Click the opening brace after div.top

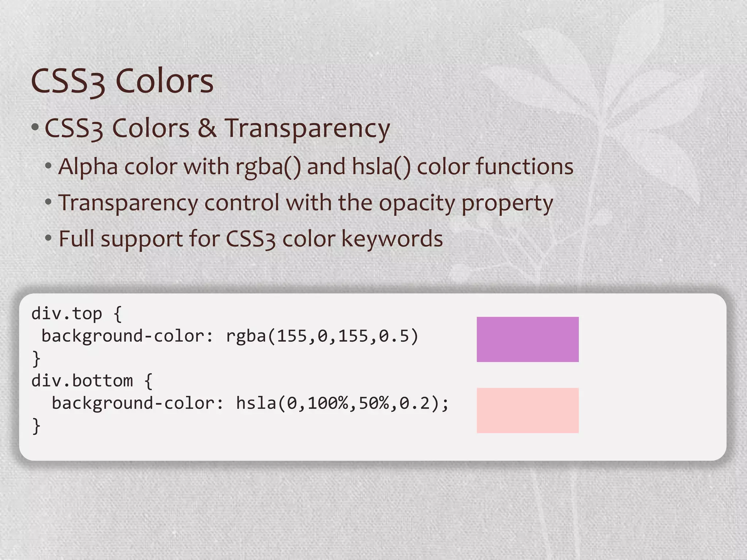click(118, 314)
